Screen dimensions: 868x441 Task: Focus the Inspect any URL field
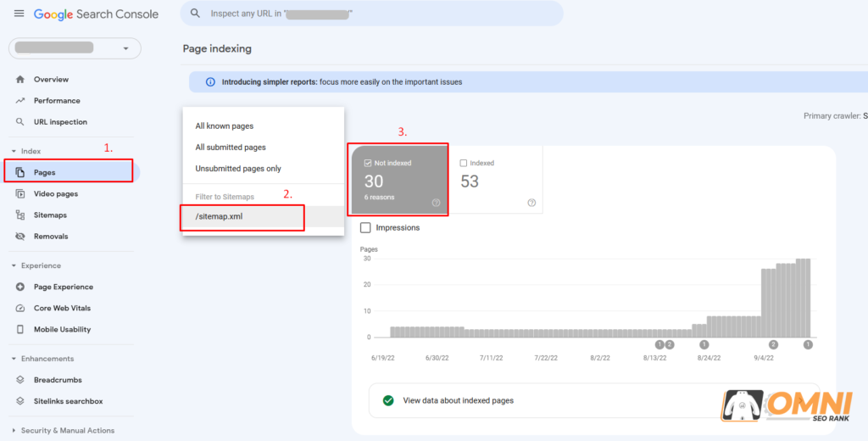tap(371, 14)
